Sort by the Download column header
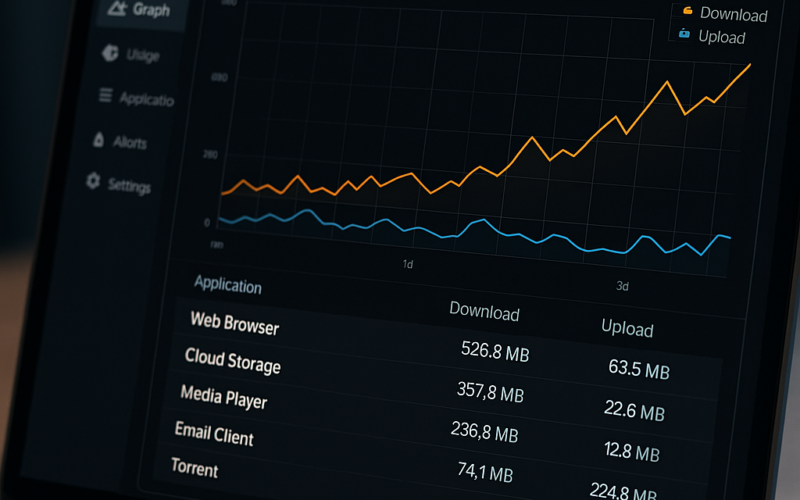800x500 pixels. point(484,311)
